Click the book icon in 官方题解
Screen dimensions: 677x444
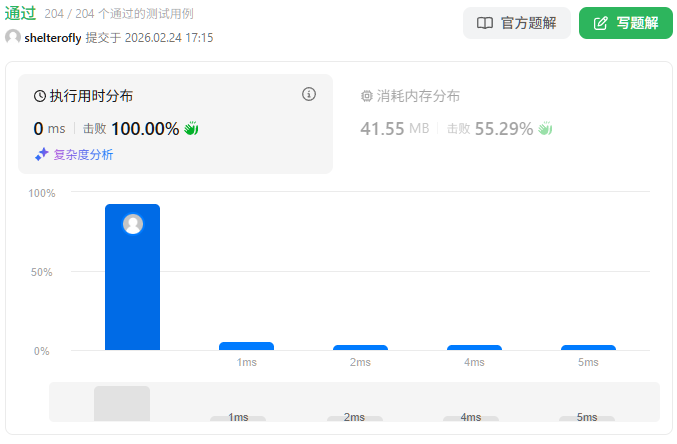click(485, 23)
